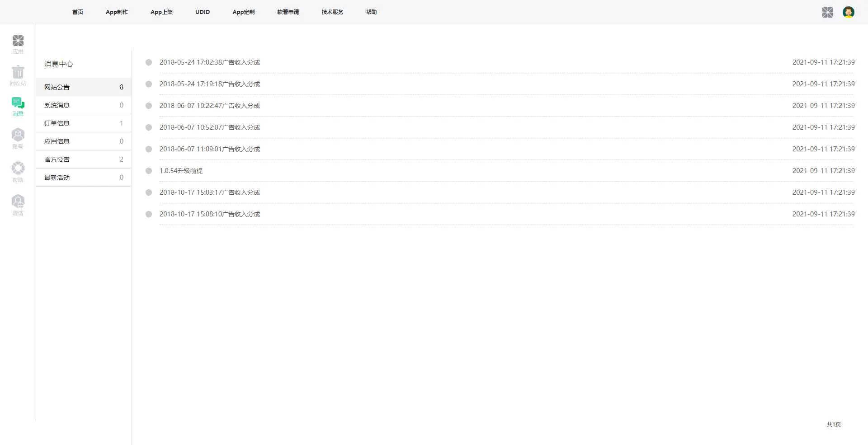Open the 帮助 help sidebar icon
868x445 pixels.
tap(18, 172)
